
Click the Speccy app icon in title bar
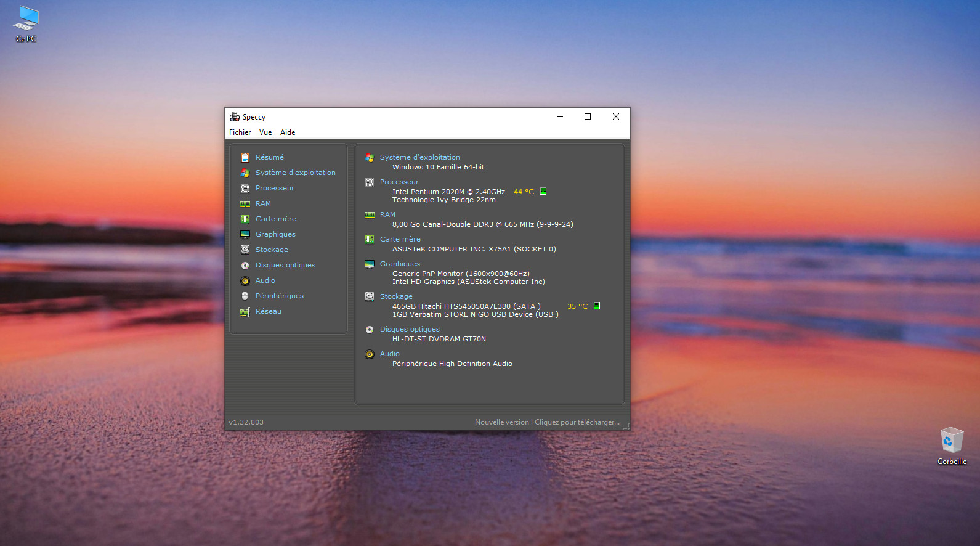click(x=235, y=116)
